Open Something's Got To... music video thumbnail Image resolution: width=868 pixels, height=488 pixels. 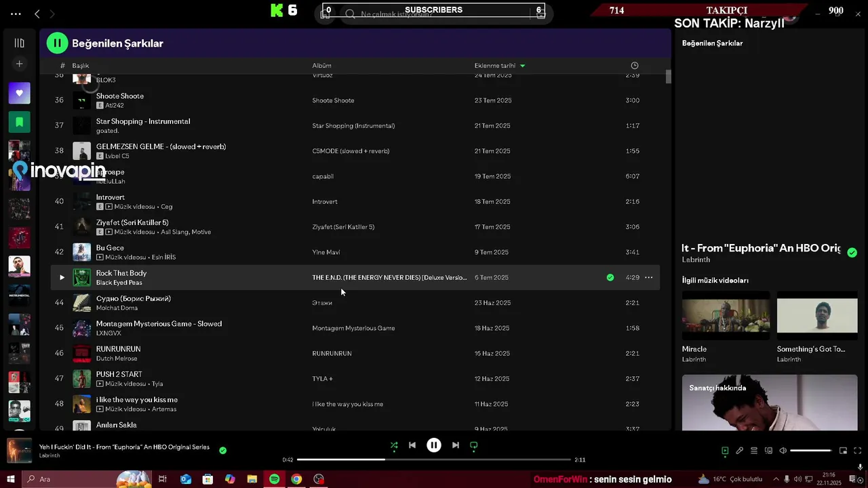point(817,316)
